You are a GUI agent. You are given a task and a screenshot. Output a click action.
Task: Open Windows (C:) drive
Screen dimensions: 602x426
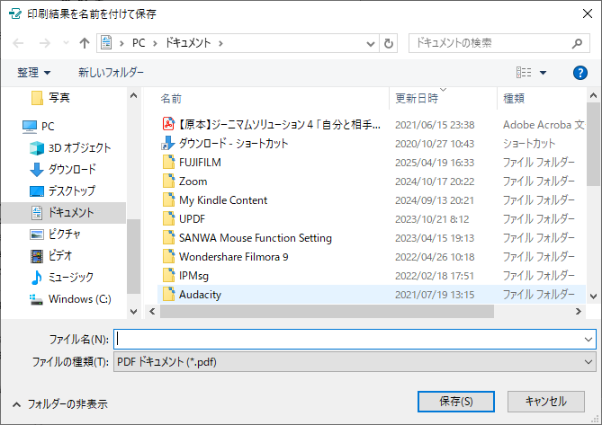pyautogui.click(x=79, y=299)
